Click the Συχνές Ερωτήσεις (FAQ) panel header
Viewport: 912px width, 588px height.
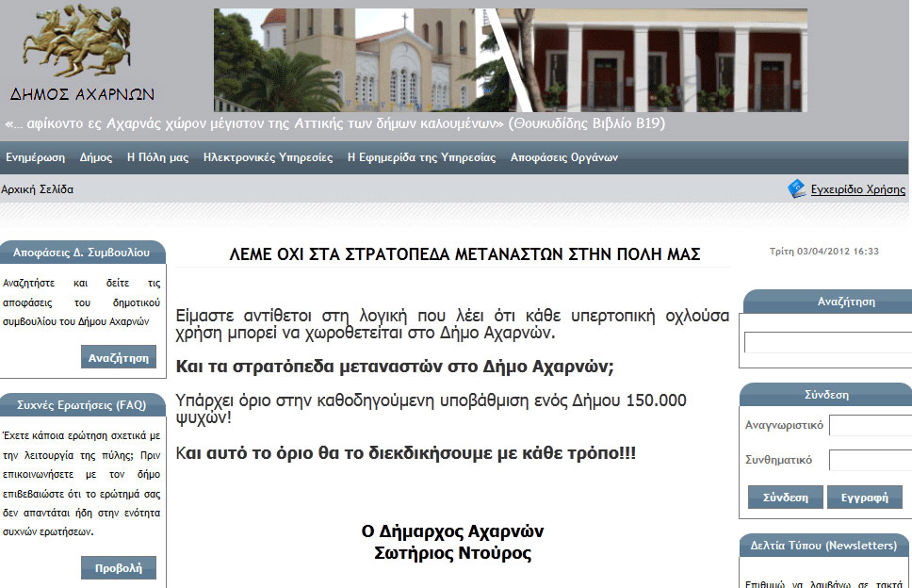tap(82, 405)
